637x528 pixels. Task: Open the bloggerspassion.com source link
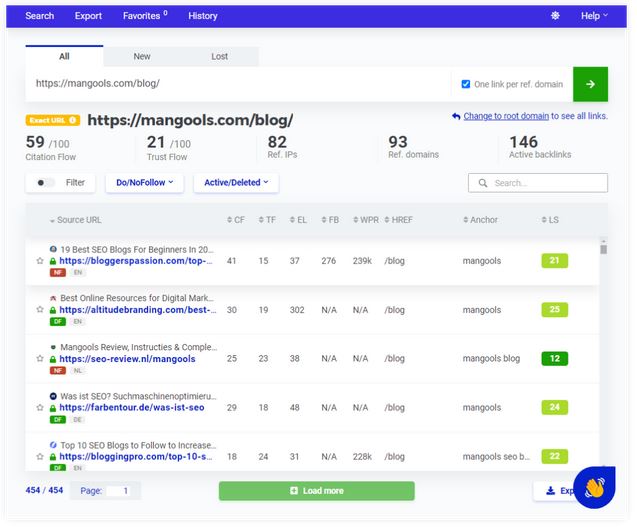coord(136,261)
